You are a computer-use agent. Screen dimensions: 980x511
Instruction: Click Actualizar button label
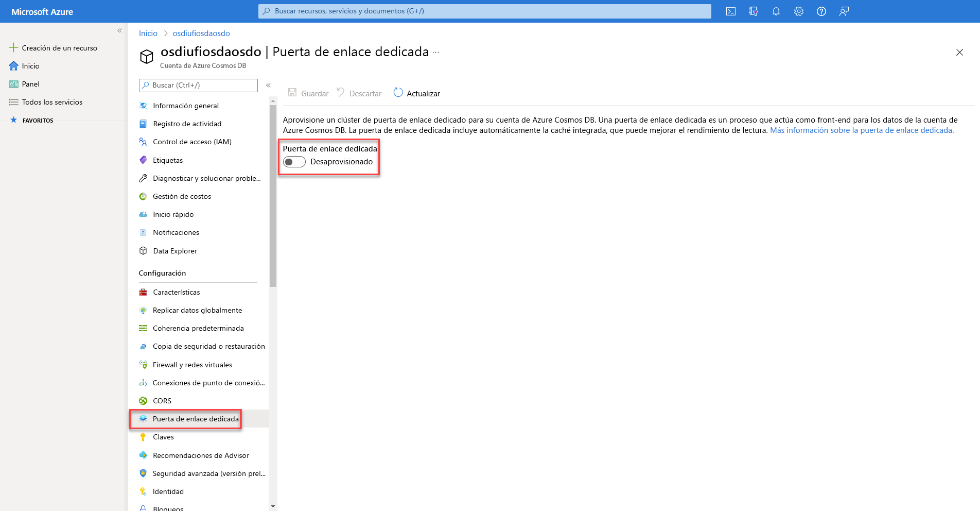tap(423, 94)
